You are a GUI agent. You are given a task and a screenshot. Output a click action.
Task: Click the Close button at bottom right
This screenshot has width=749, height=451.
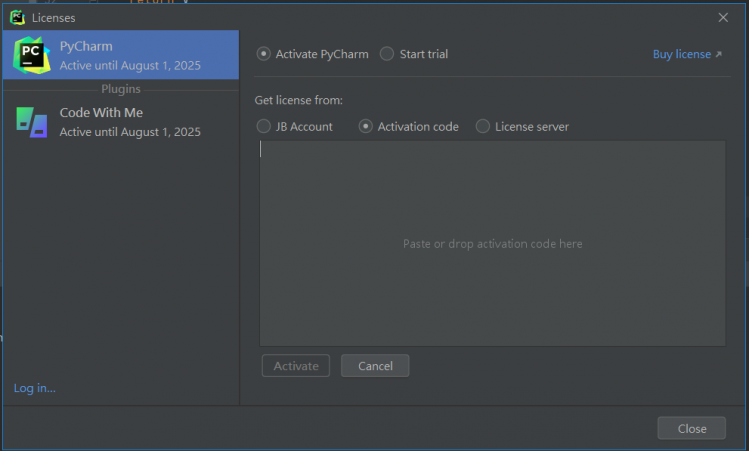tap(691, 428)
